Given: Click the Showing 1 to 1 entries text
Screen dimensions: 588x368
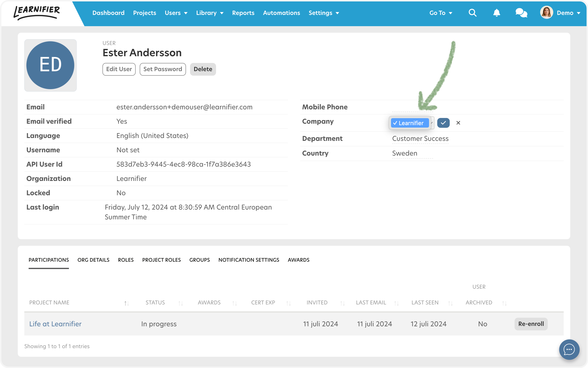Looking at the screenshot, I should pyautogui.click(x=57, y=346).
